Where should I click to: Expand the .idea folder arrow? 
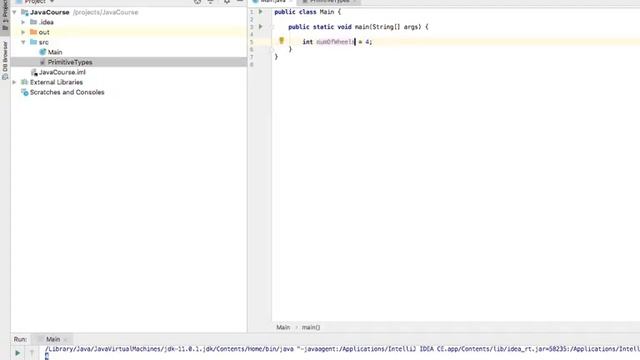click(23, 22)
